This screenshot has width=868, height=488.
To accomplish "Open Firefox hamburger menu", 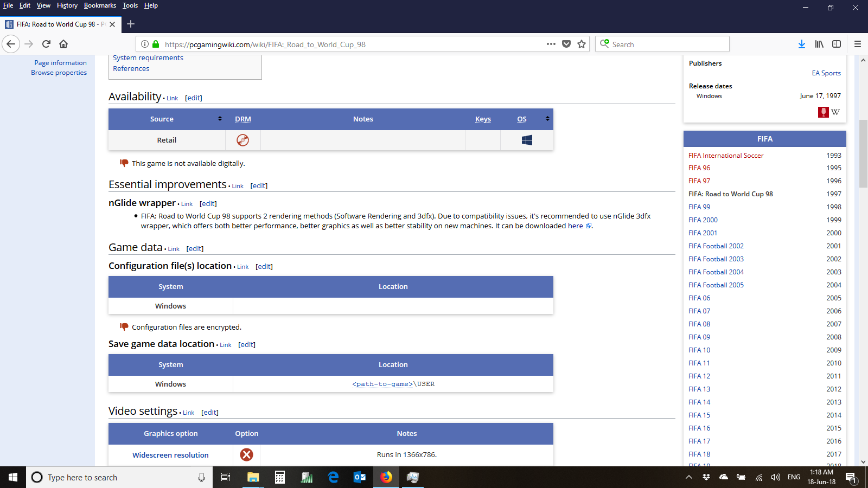I will coord(858,44).
